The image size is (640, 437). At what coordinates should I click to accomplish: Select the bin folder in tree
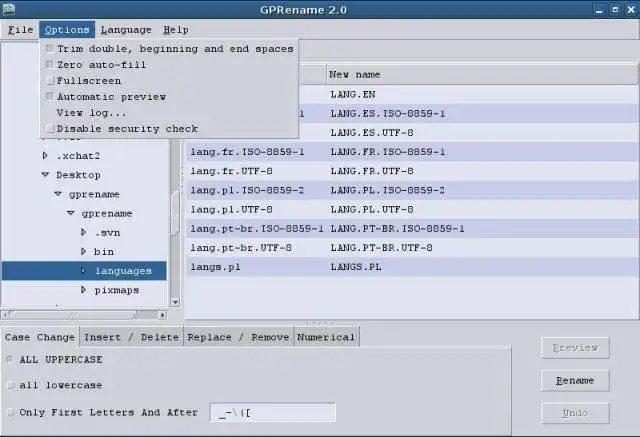point(104,252)
